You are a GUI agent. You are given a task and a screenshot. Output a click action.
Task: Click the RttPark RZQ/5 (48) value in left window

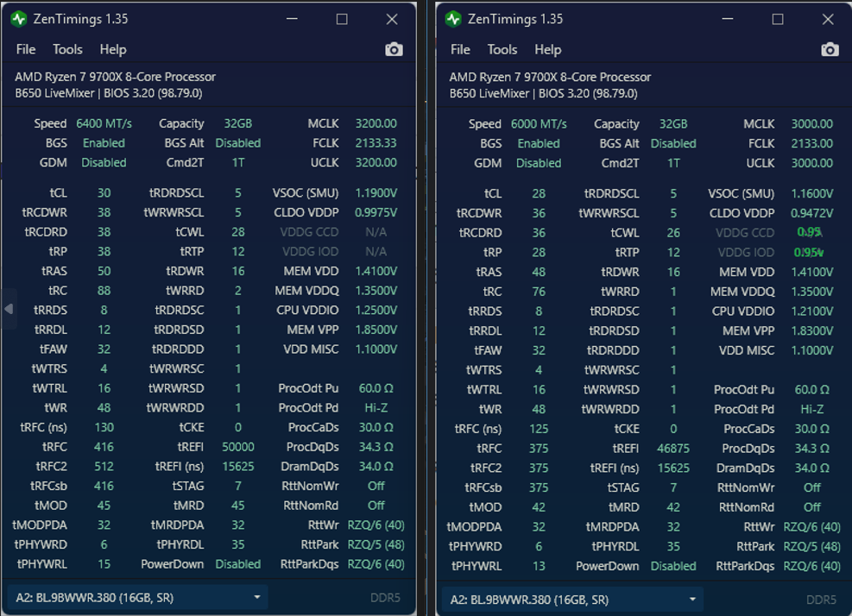pos(376,544)
